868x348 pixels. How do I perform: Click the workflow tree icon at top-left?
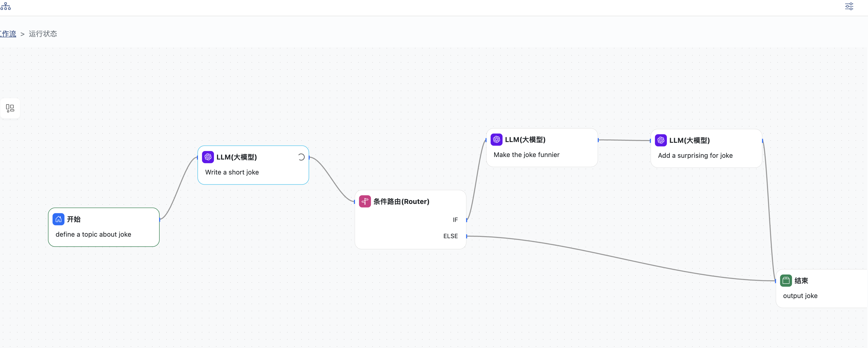click(5, 6)
